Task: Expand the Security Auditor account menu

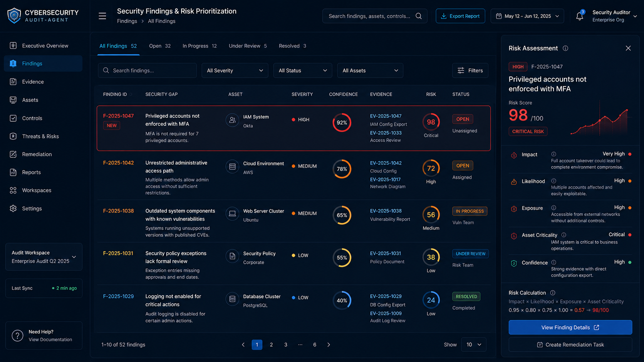Action: point(614,16)
